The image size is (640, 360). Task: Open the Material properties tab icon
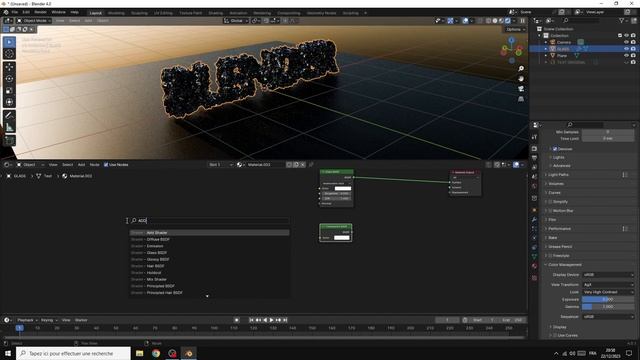pos(534,266)
